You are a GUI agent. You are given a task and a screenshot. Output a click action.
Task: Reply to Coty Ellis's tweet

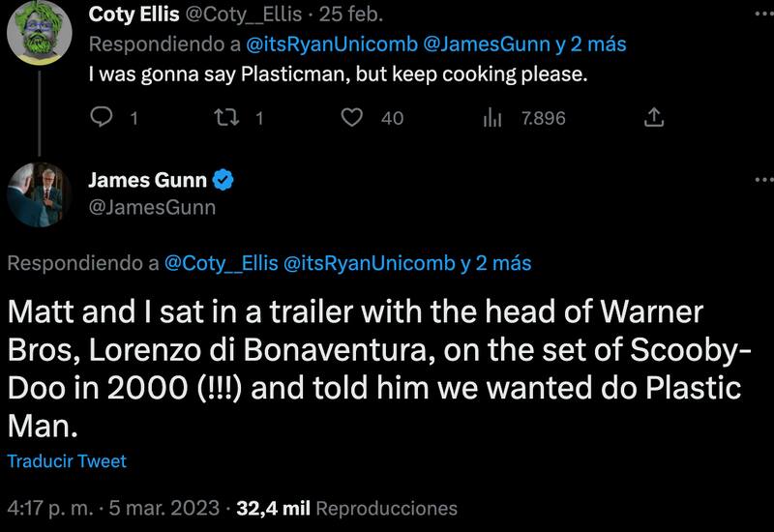coord(102,118)
